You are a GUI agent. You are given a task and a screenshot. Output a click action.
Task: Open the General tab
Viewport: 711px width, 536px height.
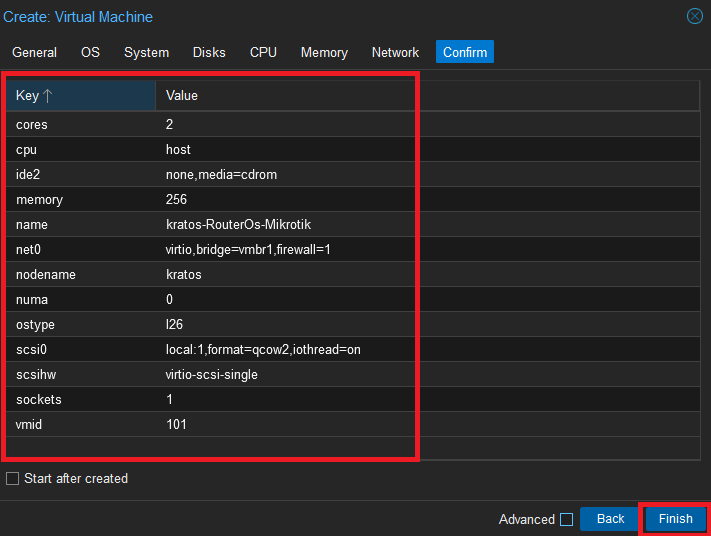click(x=34, y=52)
